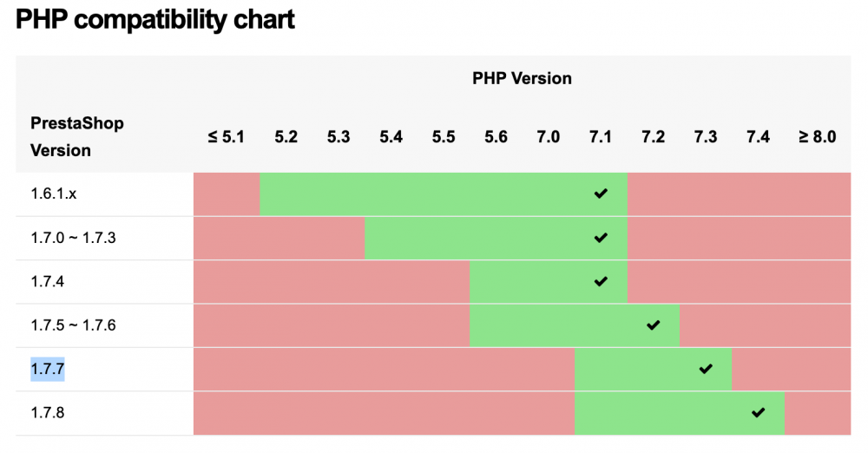Viewport: 868px width, 453px height.
Task: Click the checkmark in the 1.7.7 row
Action: [x=706, y=369]
